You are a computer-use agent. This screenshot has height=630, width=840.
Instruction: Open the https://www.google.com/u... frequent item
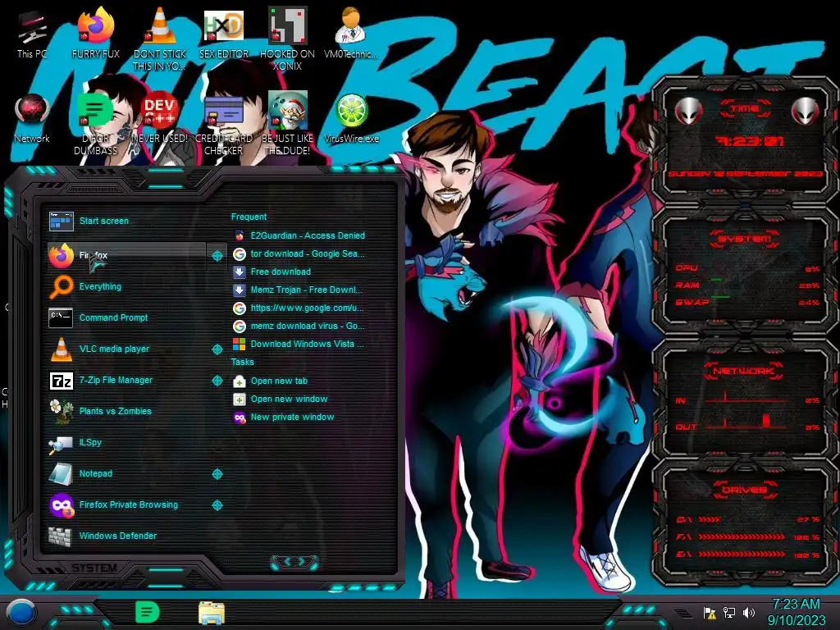[299, 308]
